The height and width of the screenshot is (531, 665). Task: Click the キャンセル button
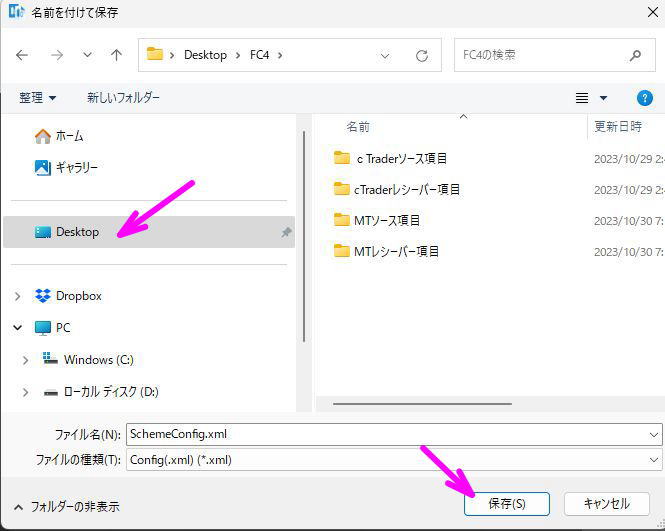[607, 504]
